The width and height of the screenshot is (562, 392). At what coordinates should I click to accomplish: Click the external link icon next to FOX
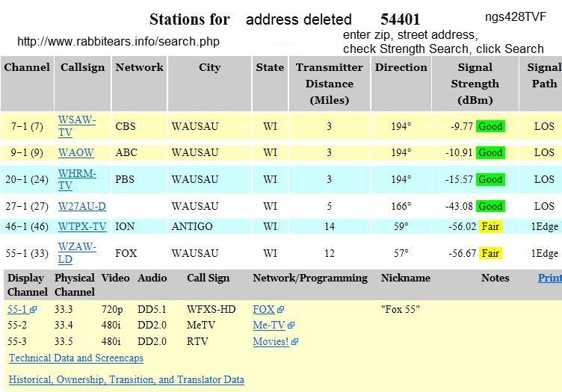tap(280, 310)
